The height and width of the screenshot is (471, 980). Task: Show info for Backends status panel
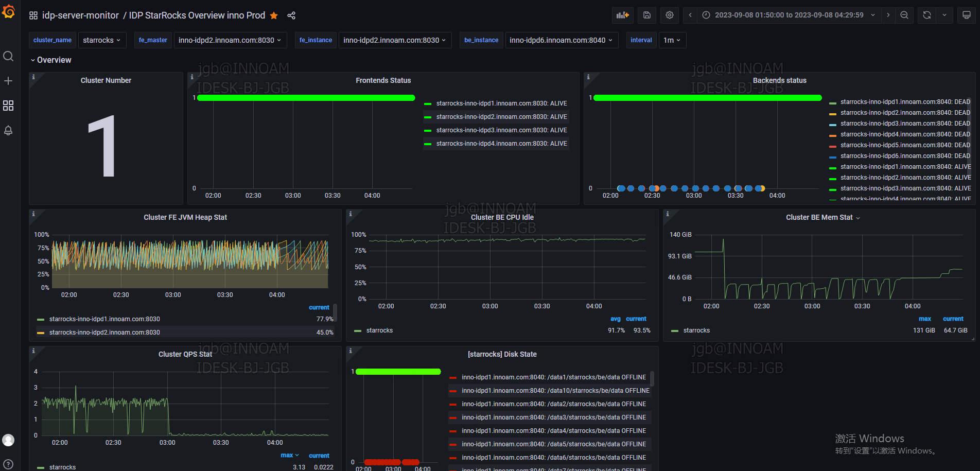tap(588, 77)
